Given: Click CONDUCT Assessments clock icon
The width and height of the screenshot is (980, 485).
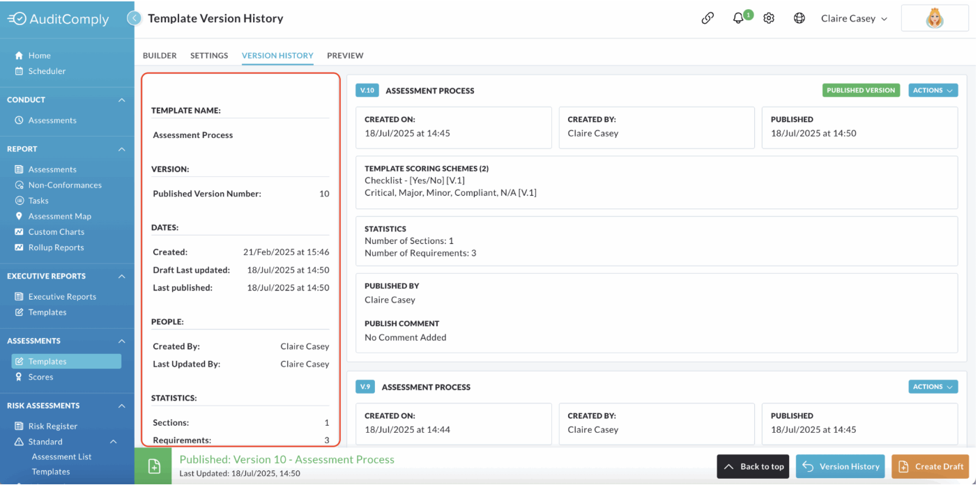Looking at the screenshot, I should pyautogui.click(x=20, y=121).
